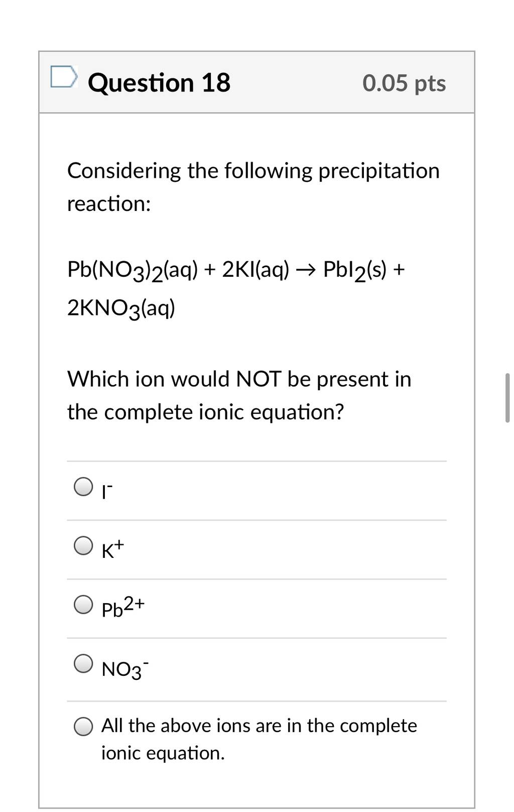Click the 'Considering the following precipitation' text

(253, 171)
